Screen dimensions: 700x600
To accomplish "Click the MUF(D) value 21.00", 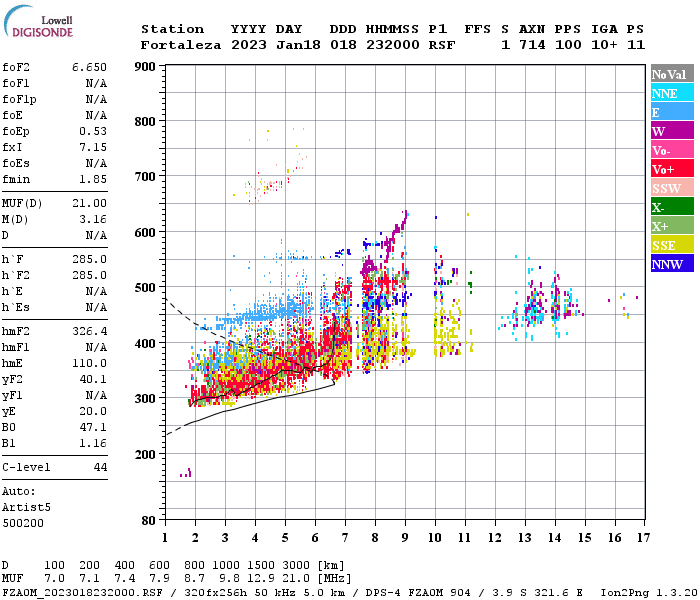I will click(90, 204).
